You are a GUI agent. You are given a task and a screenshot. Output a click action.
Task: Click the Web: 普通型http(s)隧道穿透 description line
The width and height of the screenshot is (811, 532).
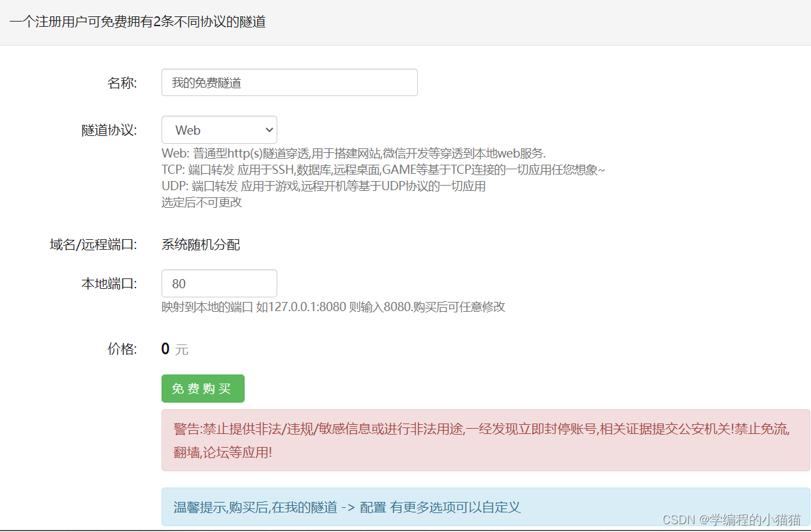point(354,153)
